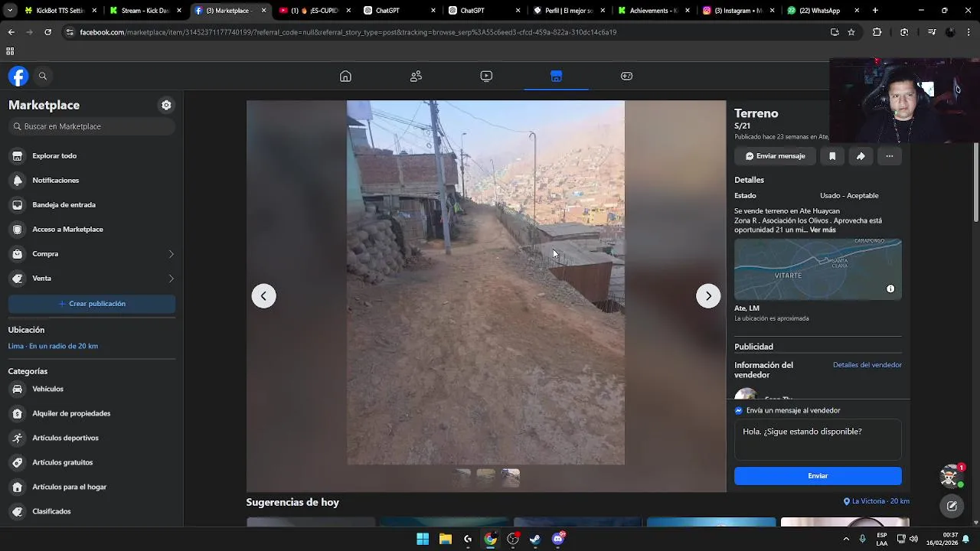This screenshot has height=551, width=980.
Task: Open Windows Start menu
Action: coord(423,539)
